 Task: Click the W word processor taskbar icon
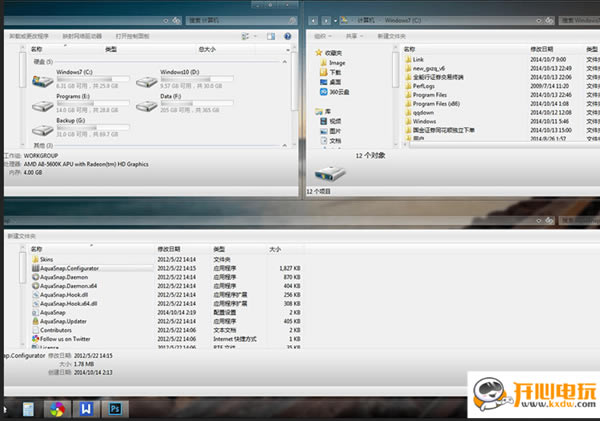pos(86,409)
